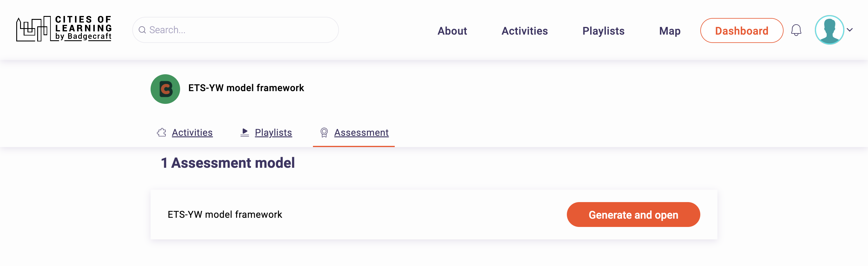The width and height of the screenshot is (868, 266).
Task: Click the play icon beside the Playlists tab
Action: click(245, 132)
